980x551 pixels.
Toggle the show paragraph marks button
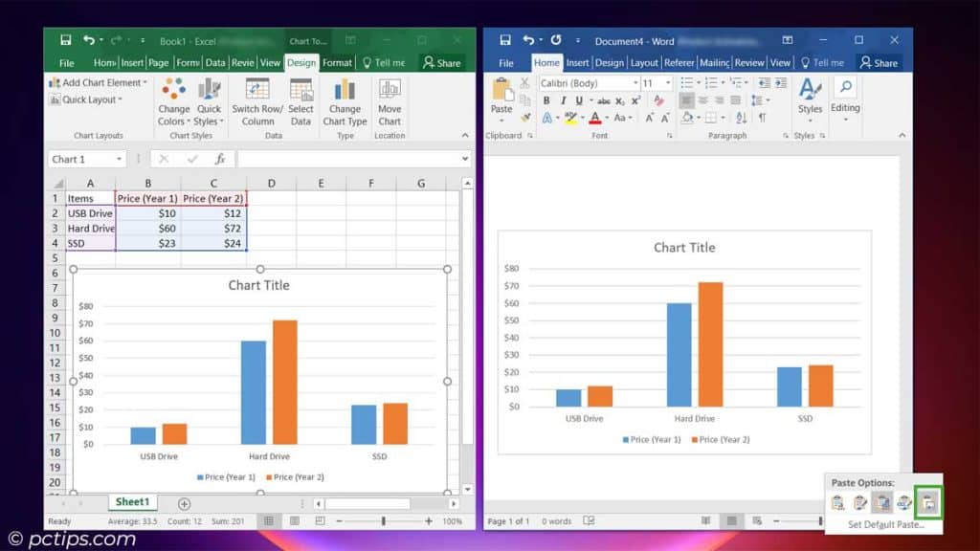762,118
